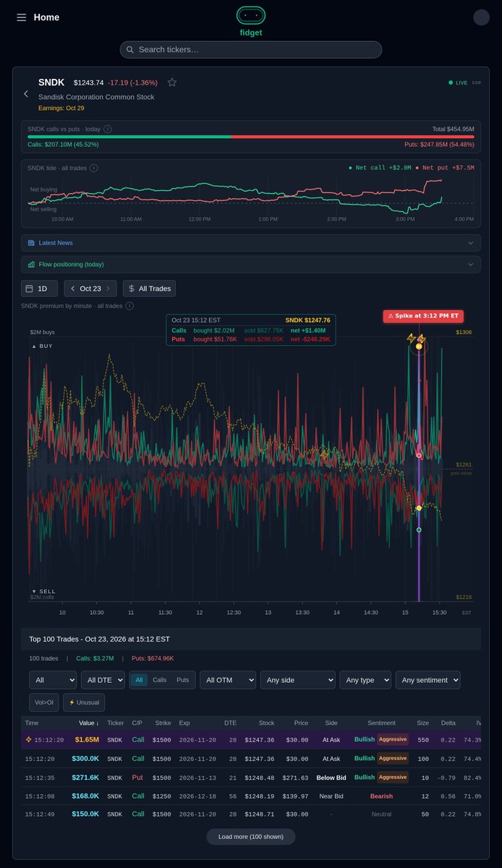Screen dimensions: 502x868
Task: Click the search magnifier icon
Action: (x=130, y=49)
